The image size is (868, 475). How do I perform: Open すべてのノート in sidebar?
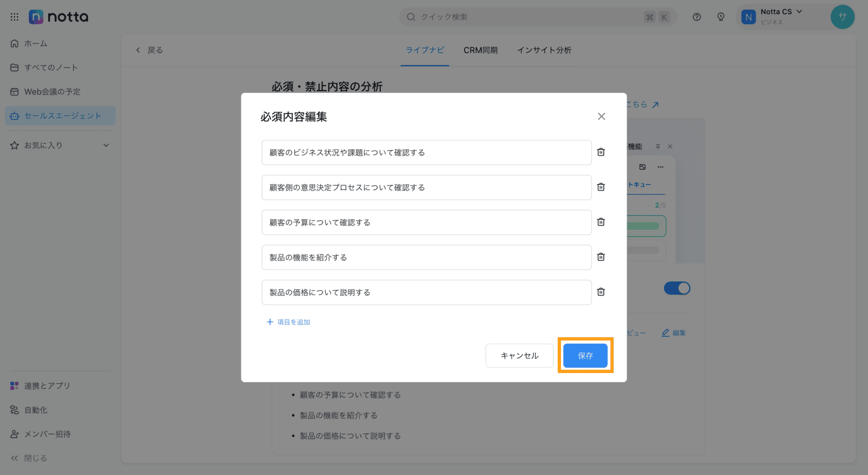(60, 67)
